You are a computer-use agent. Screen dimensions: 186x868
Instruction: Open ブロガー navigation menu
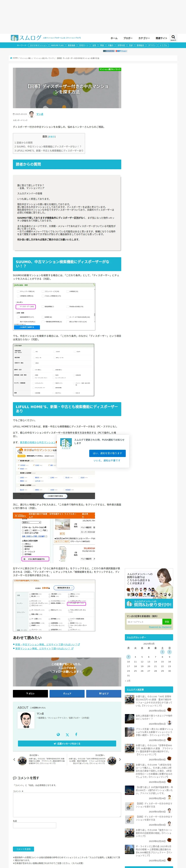point(128,38)
